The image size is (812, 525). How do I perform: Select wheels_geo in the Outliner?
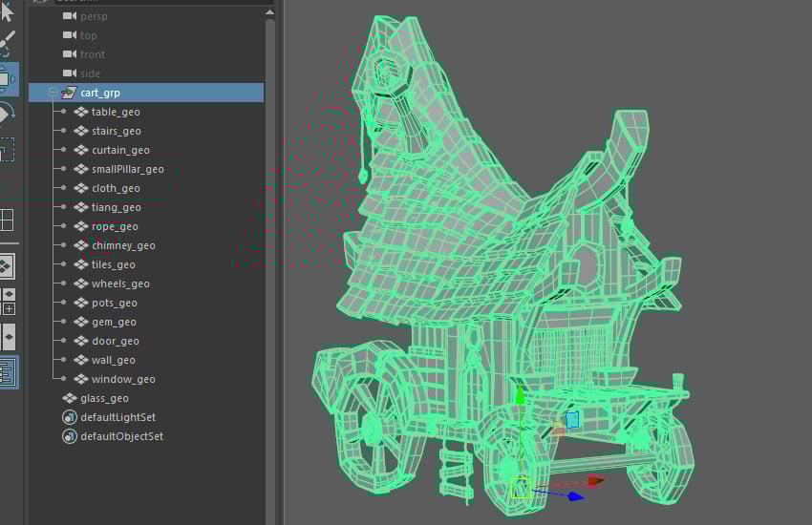click(120, 283)
